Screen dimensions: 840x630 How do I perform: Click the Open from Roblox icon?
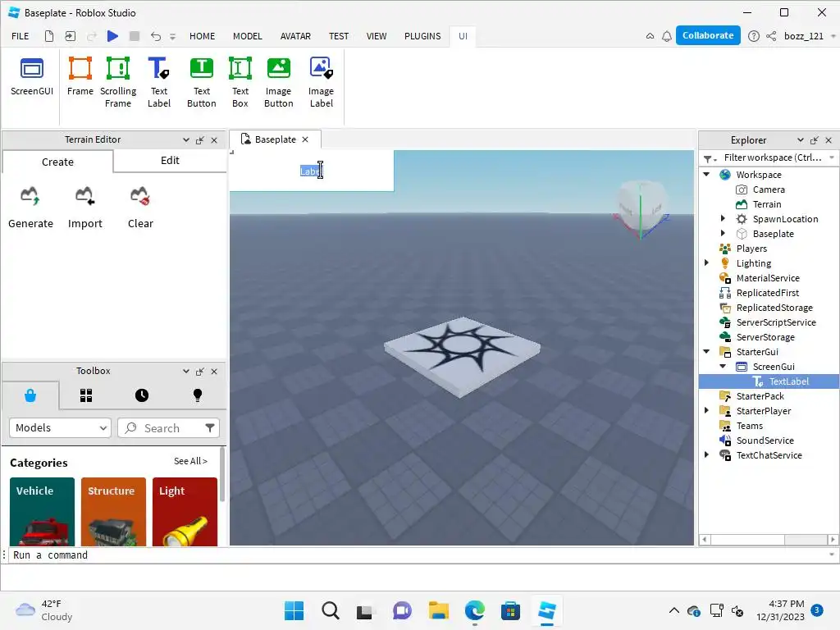click(x=71, y=36)
